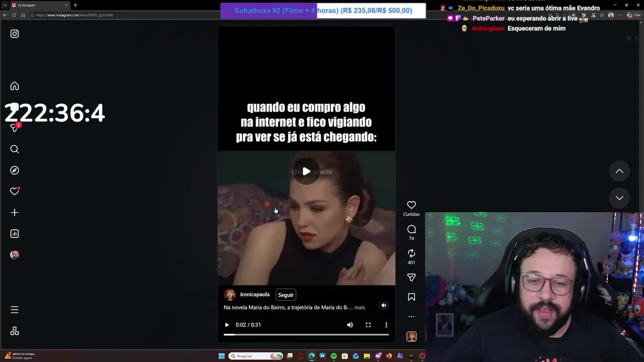Expand the caption with 'mais'

(360, 307)
